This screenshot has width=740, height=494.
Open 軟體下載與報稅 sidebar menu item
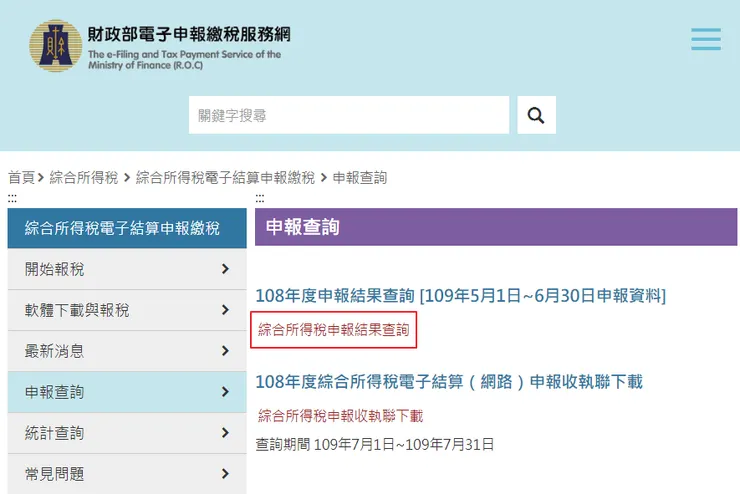click(127, 310)
